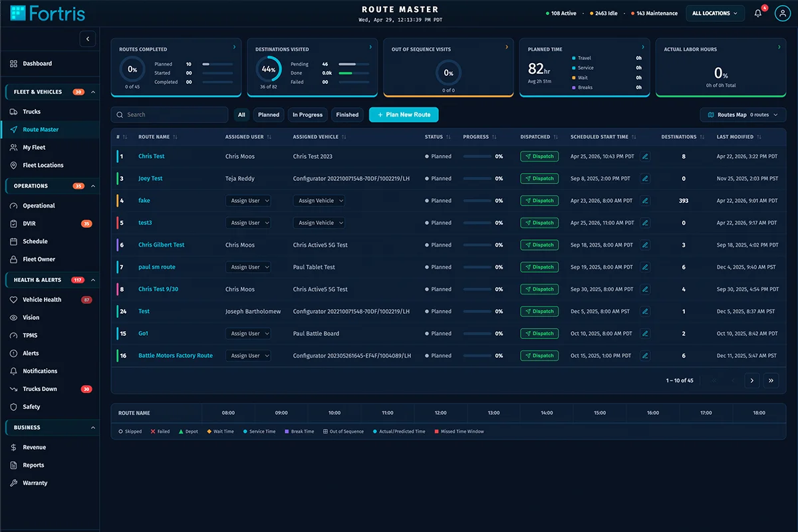Open Routes Completed card arrow

coord(234,47)
